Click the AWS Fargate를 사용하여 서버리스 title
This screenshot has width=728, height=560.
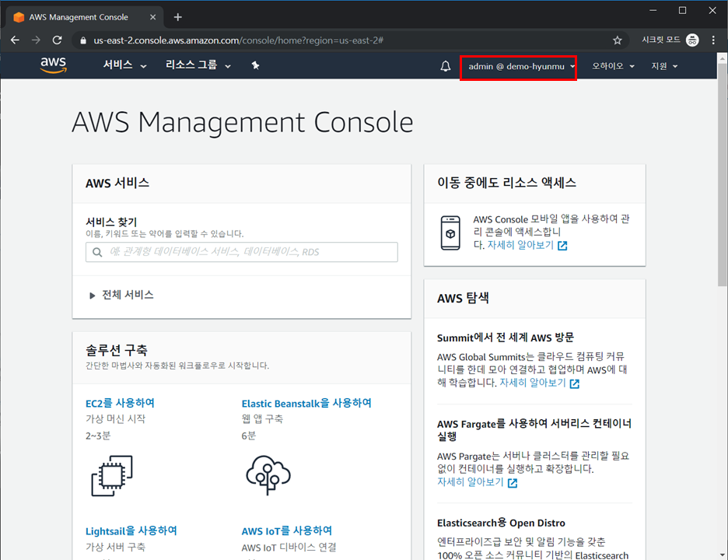(534, 429)
